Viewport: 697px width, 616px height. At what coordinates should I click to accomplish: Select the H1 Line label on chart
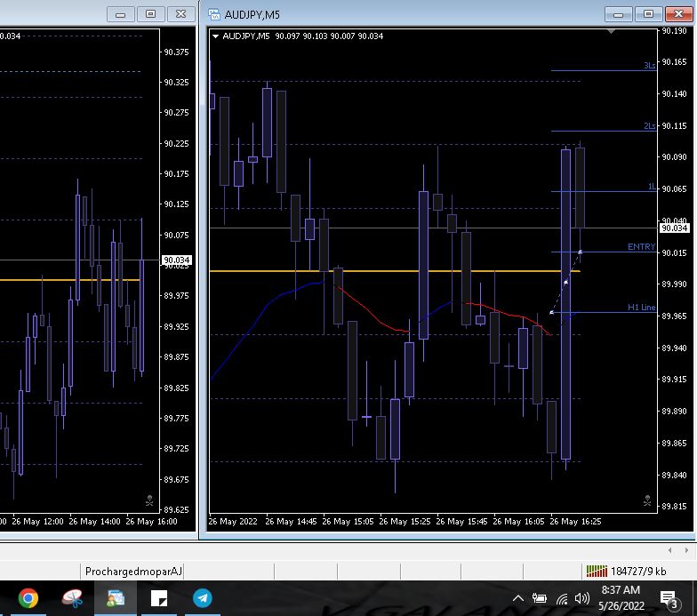pyautogui.click(x=641, y=308)
